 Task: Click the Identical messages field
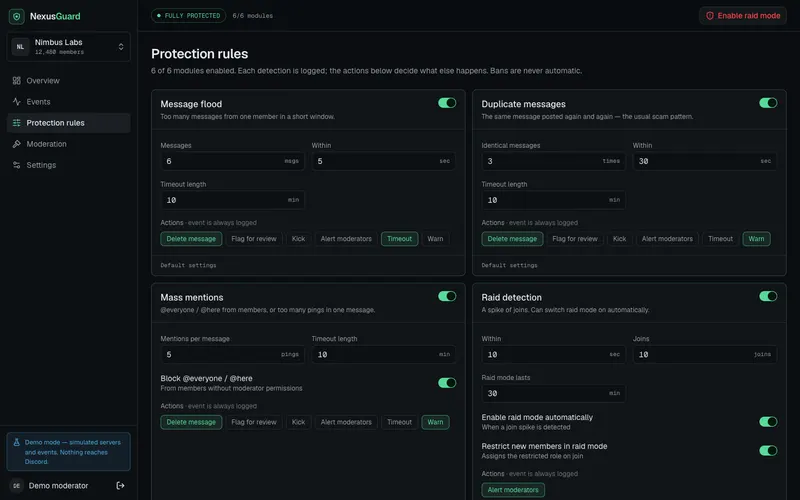click(x=554, y=161)
